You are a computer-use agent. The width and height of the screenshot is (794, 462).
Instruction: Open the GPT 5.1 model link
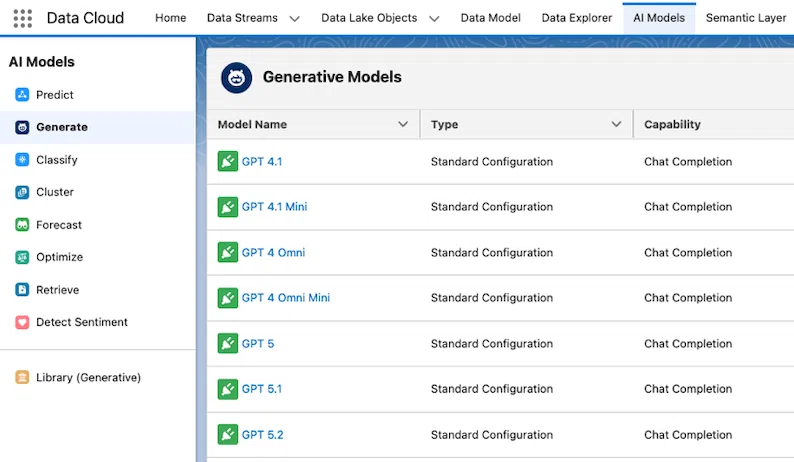pos(262,389)
